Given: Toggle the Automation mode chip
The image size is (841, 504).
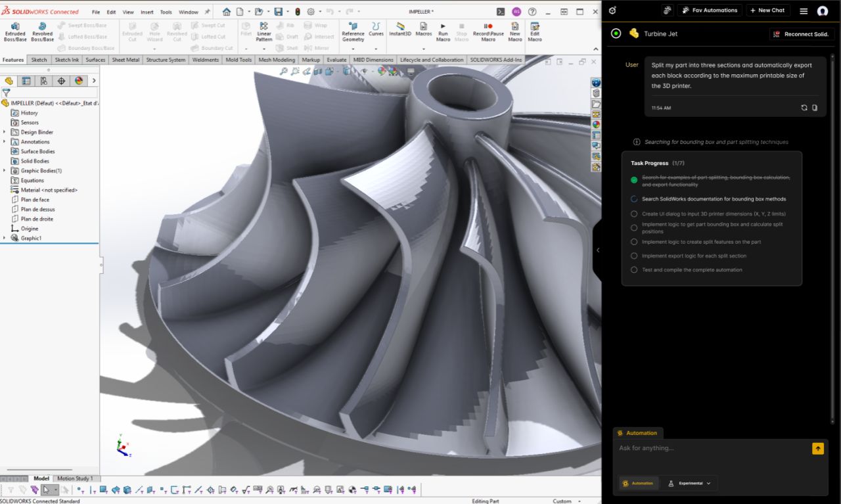Looking at the screenshot, I should click(x=638, y=483).
